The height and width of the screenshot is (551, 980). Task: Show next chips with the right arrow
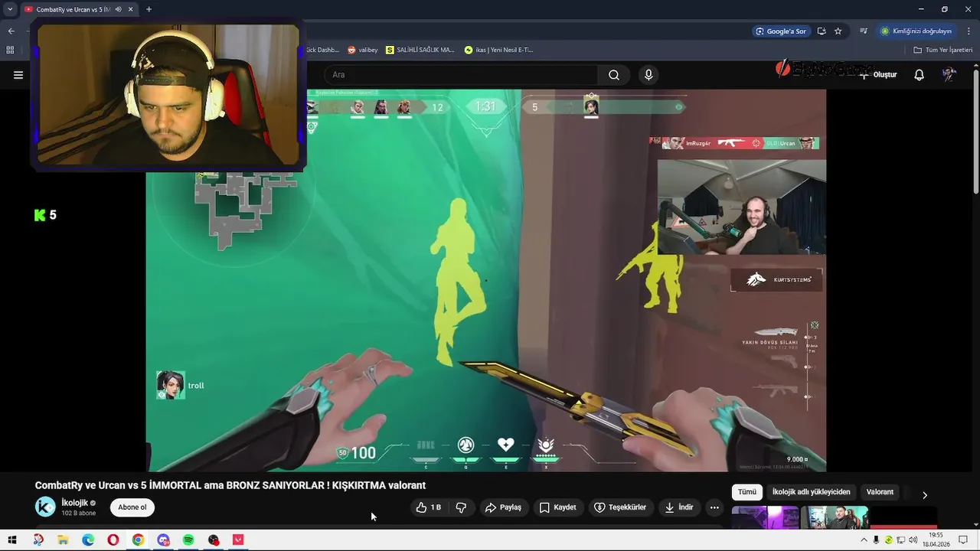point(924,495)
